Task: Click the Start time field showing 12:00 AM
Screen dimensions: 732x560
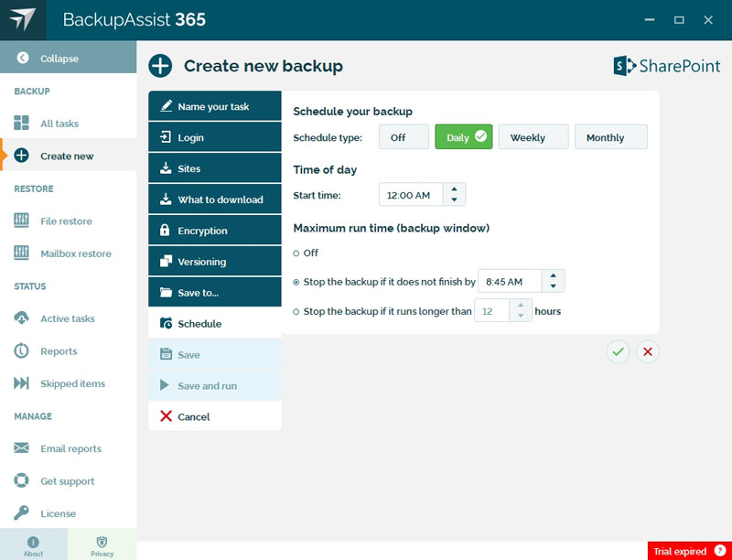Action: coord(410,195)
